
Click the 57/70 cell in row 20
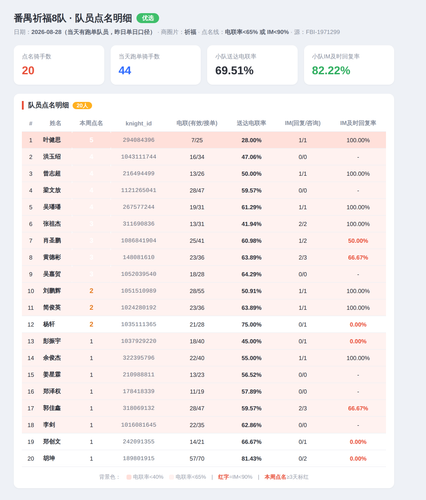click(197, 459)
